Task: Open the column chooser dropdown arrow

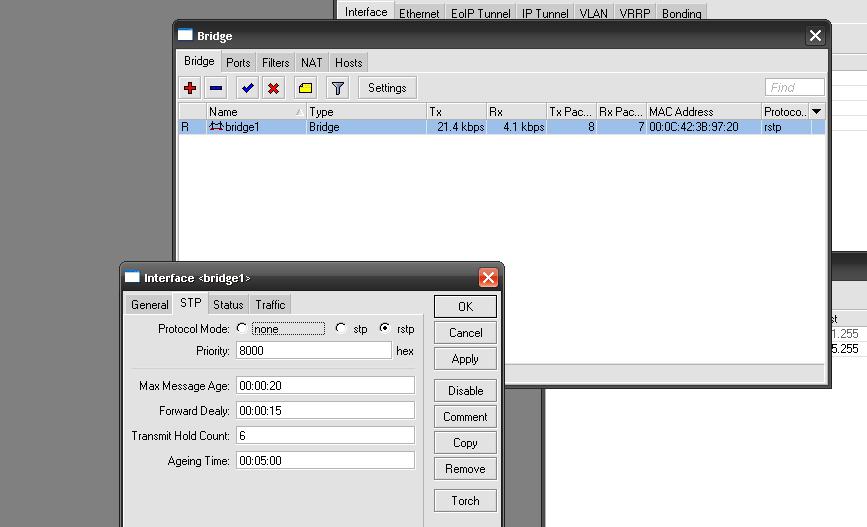Action: click(816, 112)
